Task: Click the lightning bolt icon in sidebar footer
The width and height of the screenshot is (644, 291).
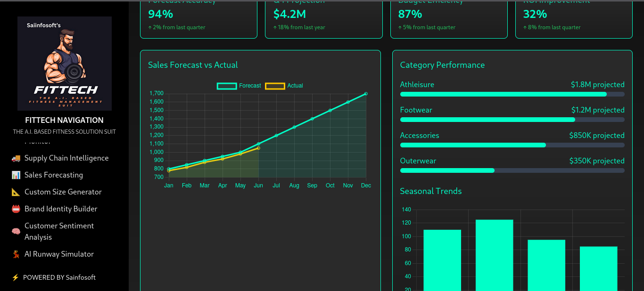Action: pyautogui.click(x=15, y=278)
